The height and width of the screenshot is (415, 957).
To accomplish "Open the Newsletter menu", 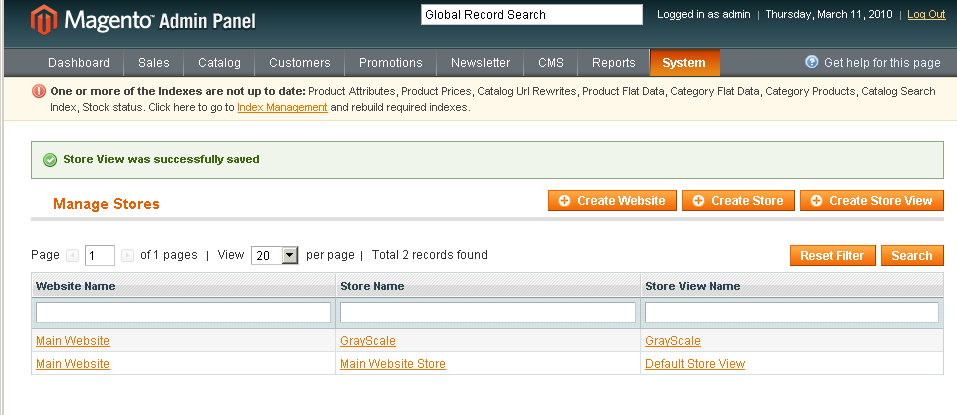I will coord(480,63).
